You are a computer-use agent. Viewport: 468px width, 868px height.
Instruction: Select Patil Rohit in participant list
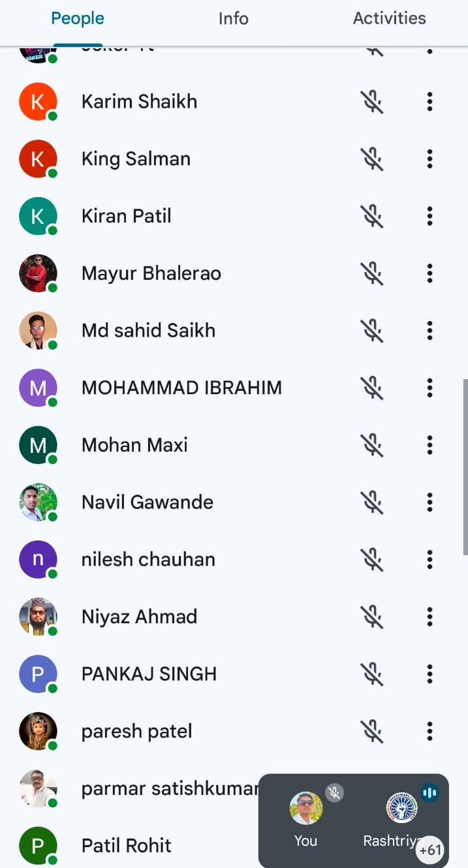(x=126, y=846)
